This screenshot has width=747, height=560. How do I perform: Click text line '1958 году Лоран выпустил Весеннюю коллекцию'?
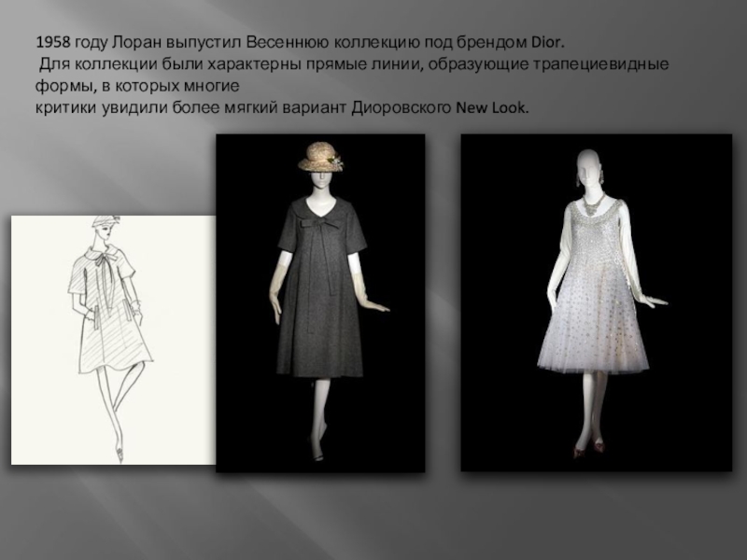tap(228, 43)
